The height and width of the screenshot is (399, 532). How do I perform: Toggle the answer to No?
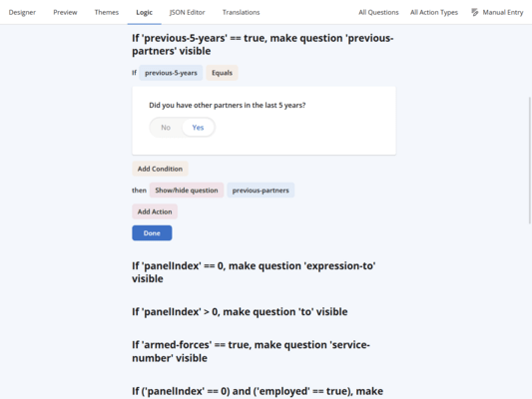click(166, 128)
